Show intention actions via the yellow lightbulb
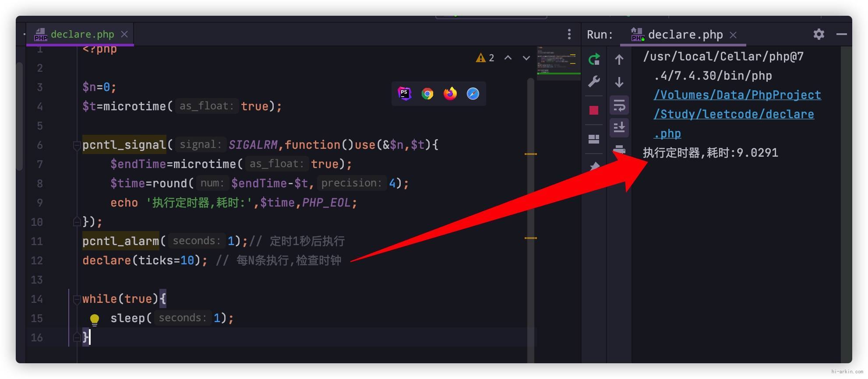Image resolution: width=868 pixels, height=379 pixels. tap(95, 319)
